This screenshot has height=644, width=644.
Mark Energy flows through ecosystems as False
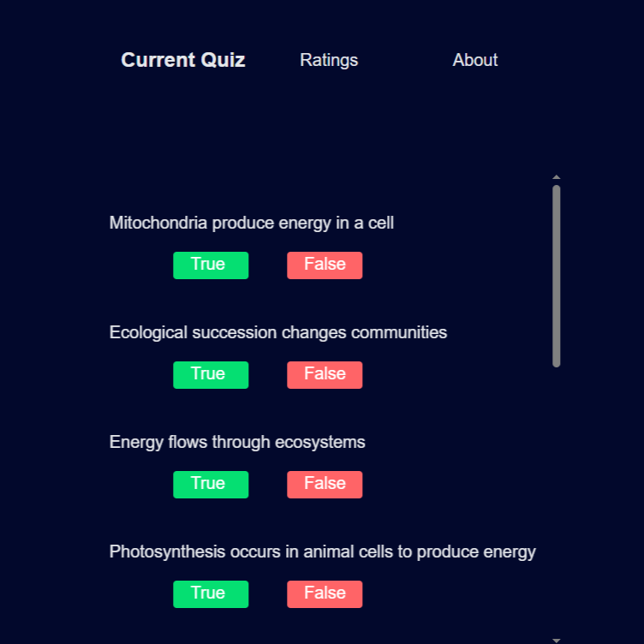(325, 484)
